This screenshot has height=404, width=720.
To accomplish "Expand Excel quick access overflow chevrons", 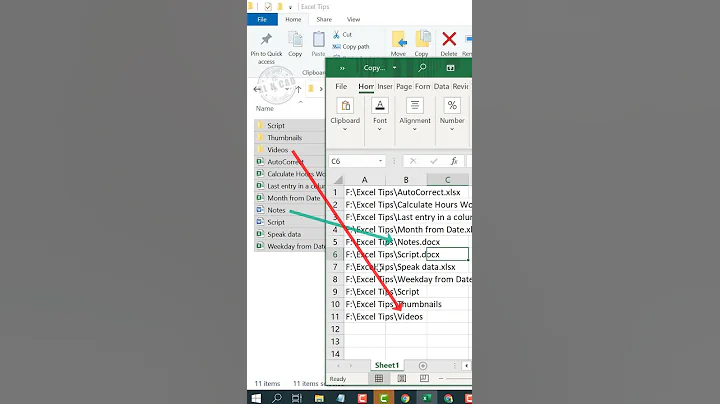I will click(x=342, y=68).
